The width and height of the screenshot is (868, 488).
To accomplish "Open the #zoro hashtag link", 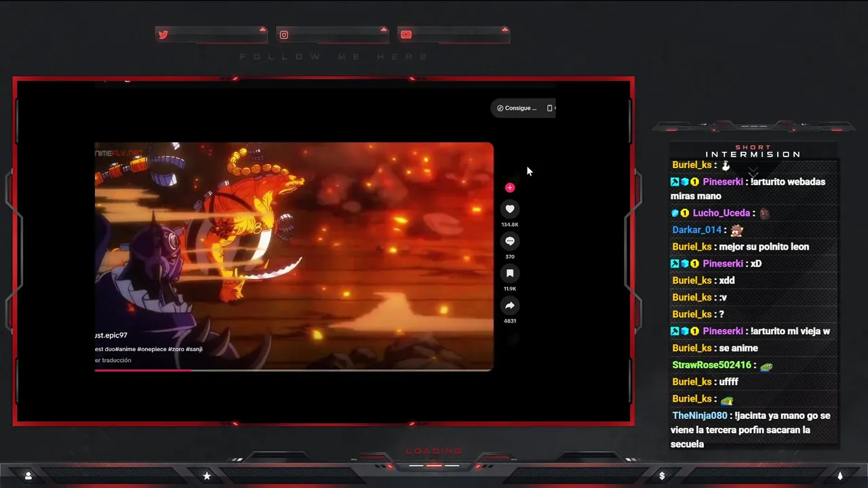I will (x=176, y=349).
